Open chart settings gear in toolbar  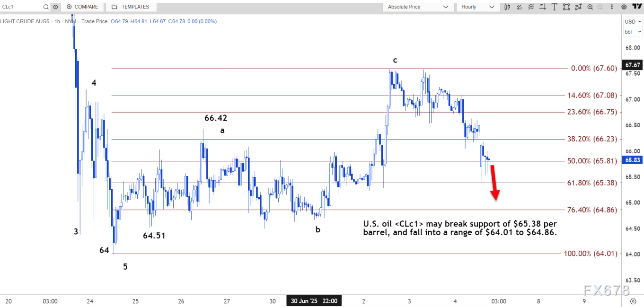coord(624,7)
